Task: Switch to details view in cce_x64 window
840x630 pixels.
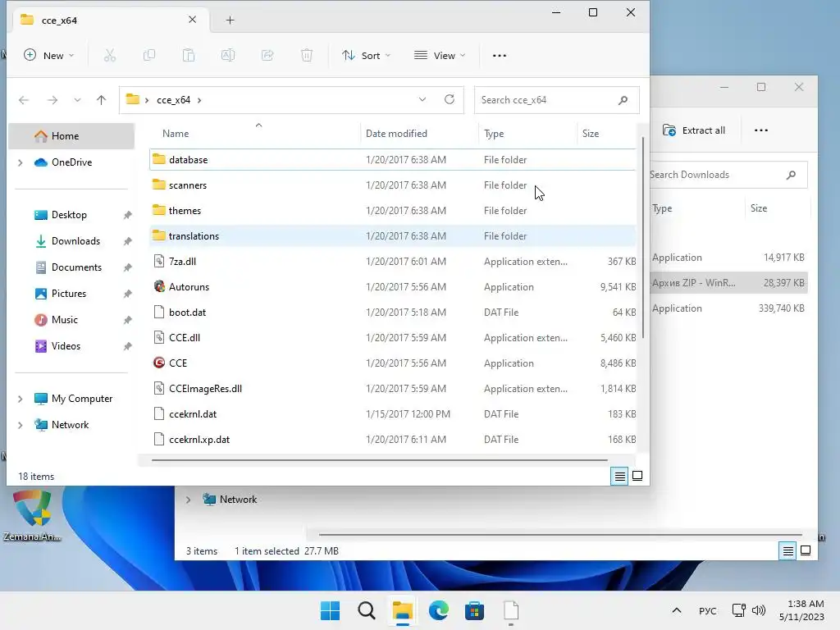Action: point(620,476)
